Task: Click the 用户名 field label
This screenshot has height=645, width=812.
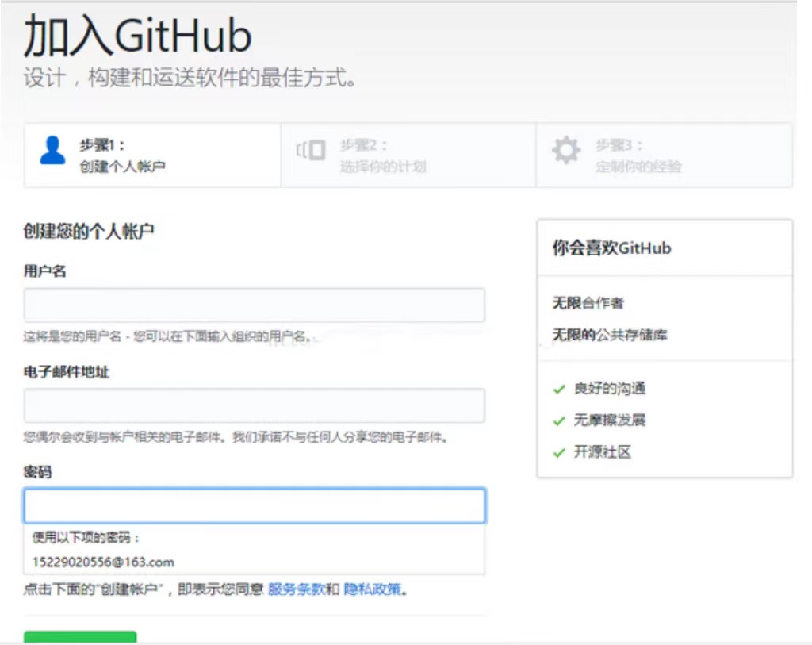Action: click(x=44, y=271)
